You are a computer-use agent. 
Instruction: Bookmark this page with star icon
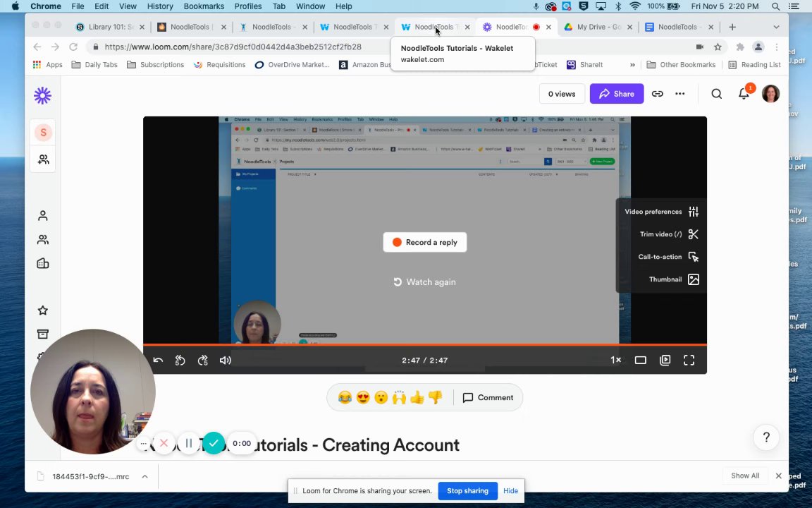718,47
